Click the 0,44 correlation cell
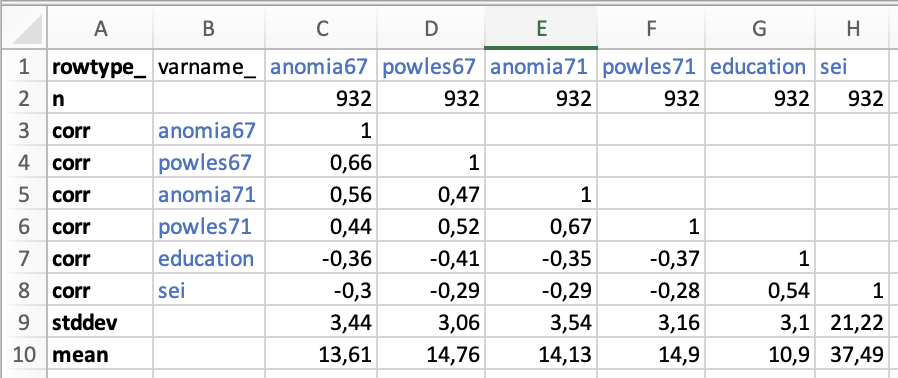 pyautogui.click(x=320, y=227)
